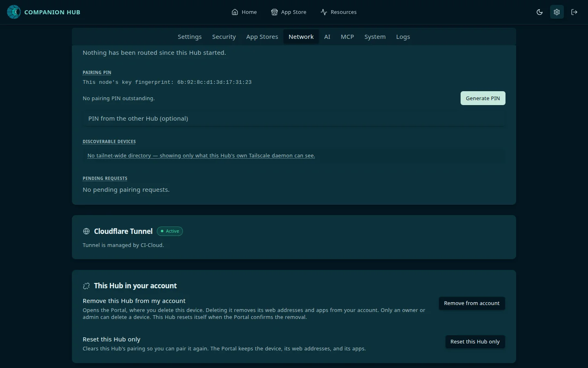Click the Discoverable Devices heading
588x368 pixels.
(x=109, y=141)
